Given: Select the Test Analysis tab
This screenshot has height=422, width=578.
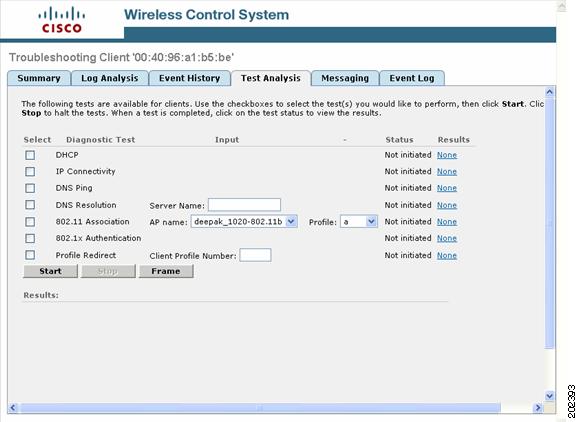Looking at the screenshot, I should click(271, 78).
